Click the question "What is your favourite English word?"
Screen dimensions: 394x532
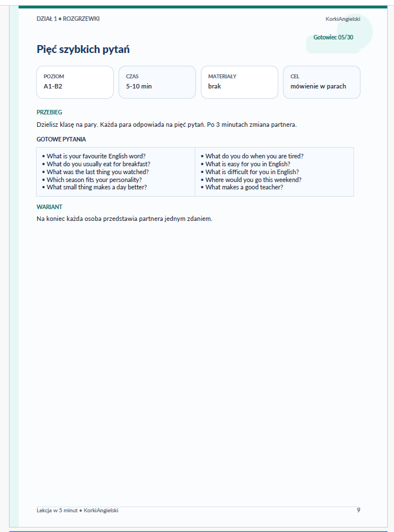pos(96,156)
